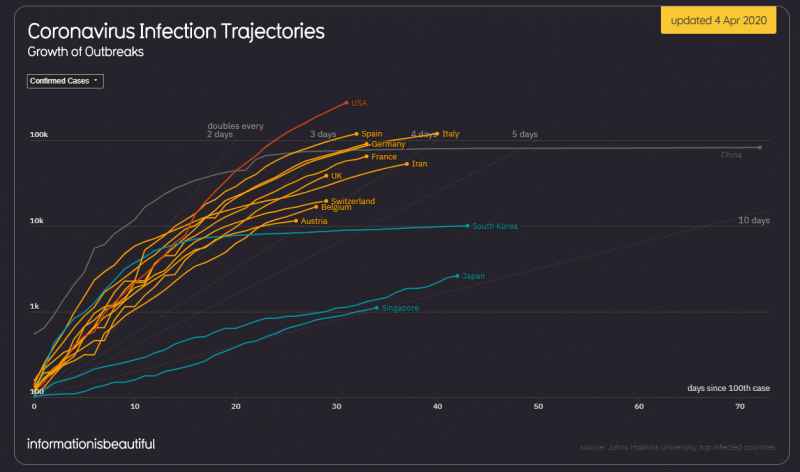Screen dimensions: 800x472
Task: Select the France country label
Action: pyautogui.click(x=384, y=157)
